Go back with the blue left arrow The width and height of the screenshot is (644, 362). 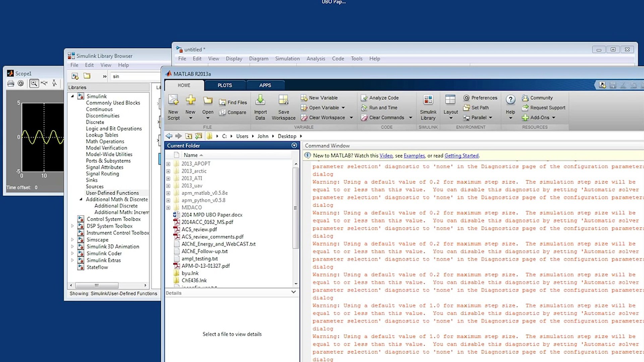(169, 136)
